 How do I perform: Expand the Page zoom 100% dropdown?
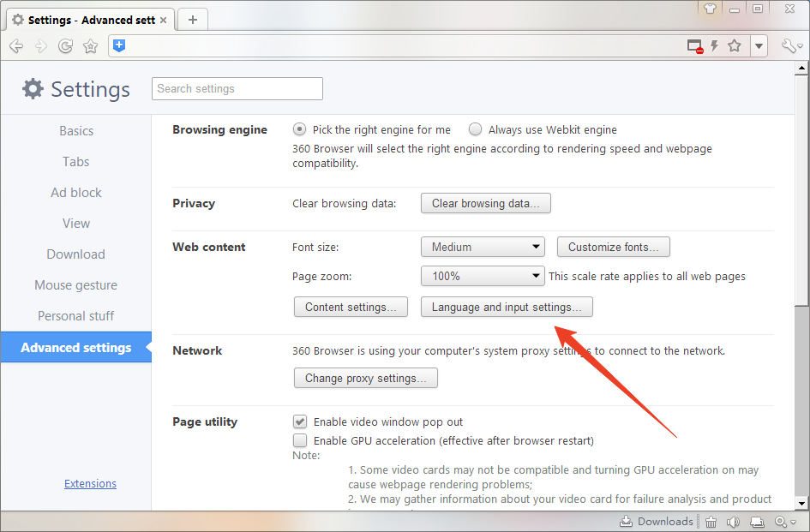click(x=483, y=276)
